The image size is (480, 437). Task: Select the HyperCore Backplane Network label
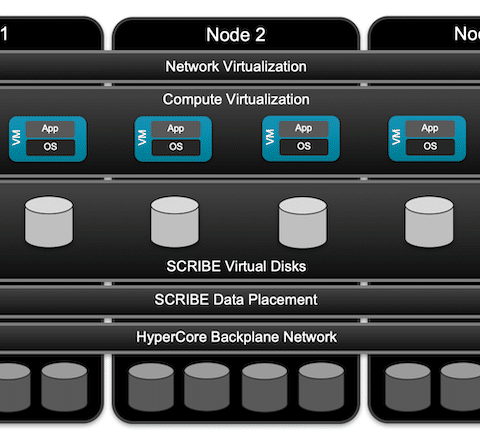coord(236,337)
